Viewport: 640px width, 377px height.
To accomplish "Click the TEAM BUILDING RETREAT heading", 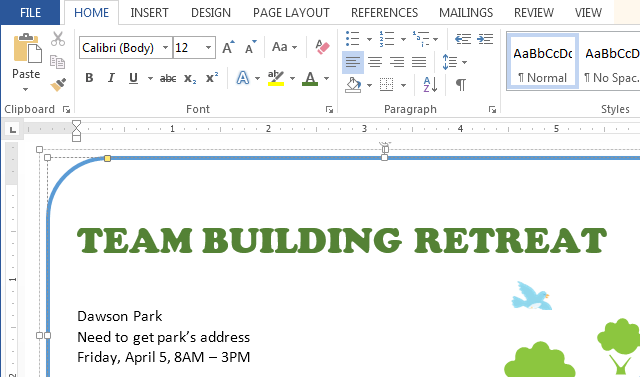I will pos(342,240).
